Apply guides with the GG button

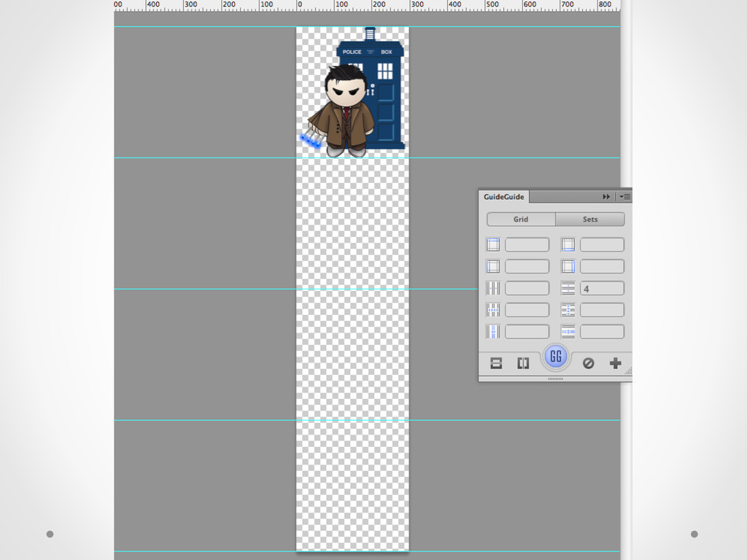(x=555, y=356)
